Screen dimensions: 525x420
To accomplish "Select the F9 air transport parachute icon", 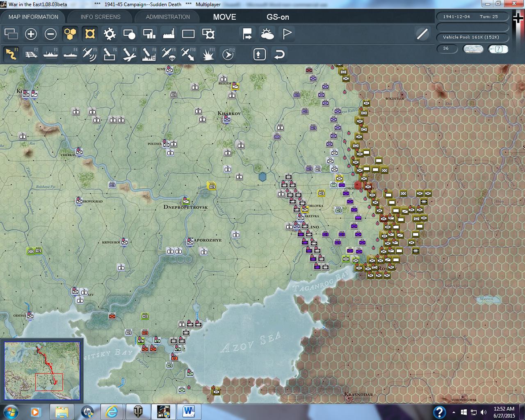I will [169, 54].
